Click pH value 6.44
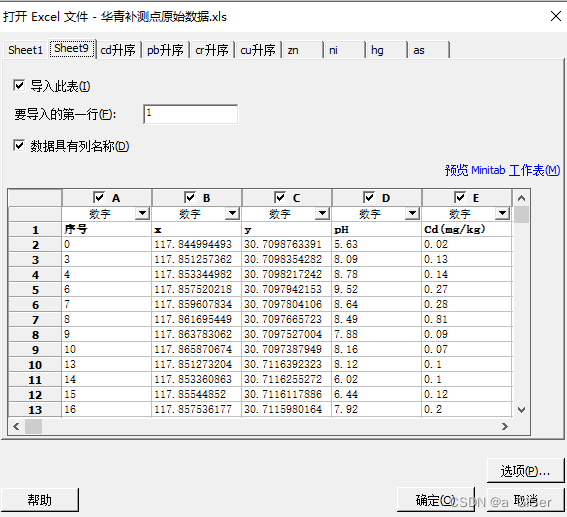 (376, 394)
